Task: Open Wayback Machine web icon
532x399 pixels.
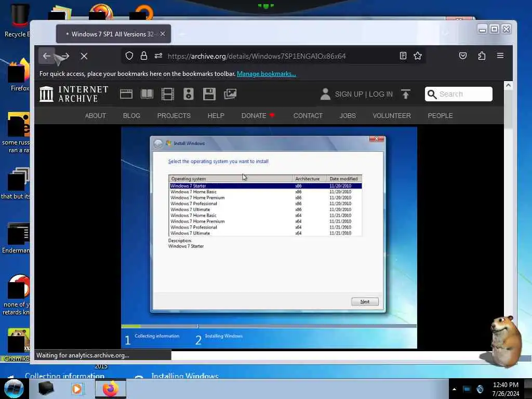Action: pos(126,94)
